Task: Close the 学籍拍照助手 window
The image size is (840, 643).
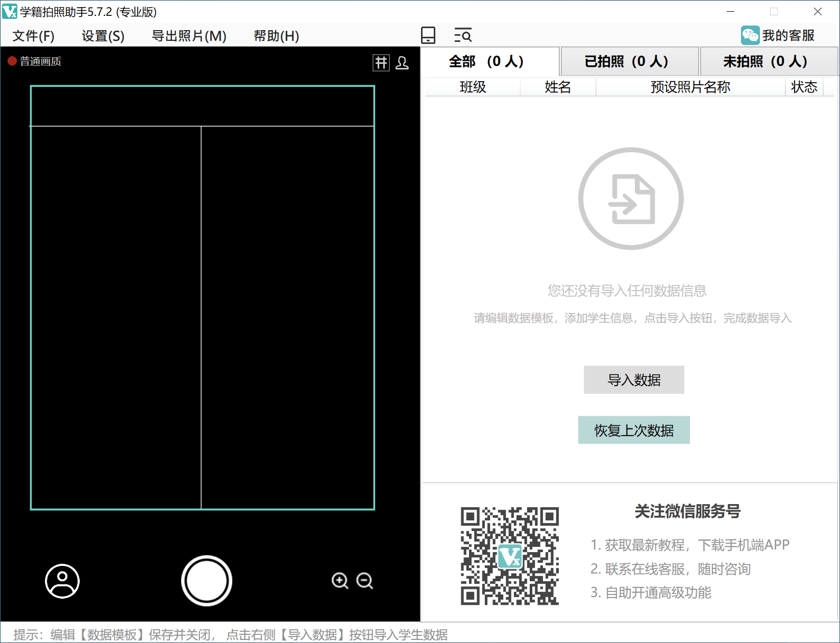Action: [x=818, y=11]
